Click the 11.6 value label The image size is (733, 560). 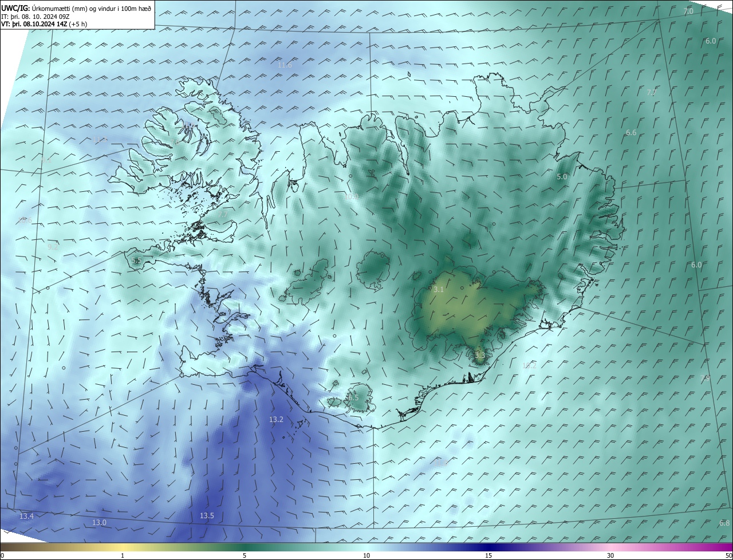pos(285,65)
